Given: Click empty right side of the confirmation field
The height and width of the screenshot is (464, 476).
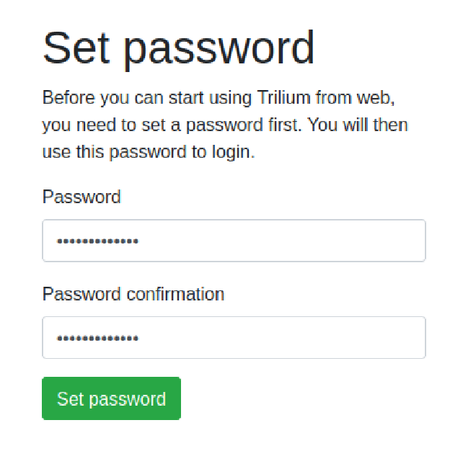Looking at the screenshot, I should point(346,337).
